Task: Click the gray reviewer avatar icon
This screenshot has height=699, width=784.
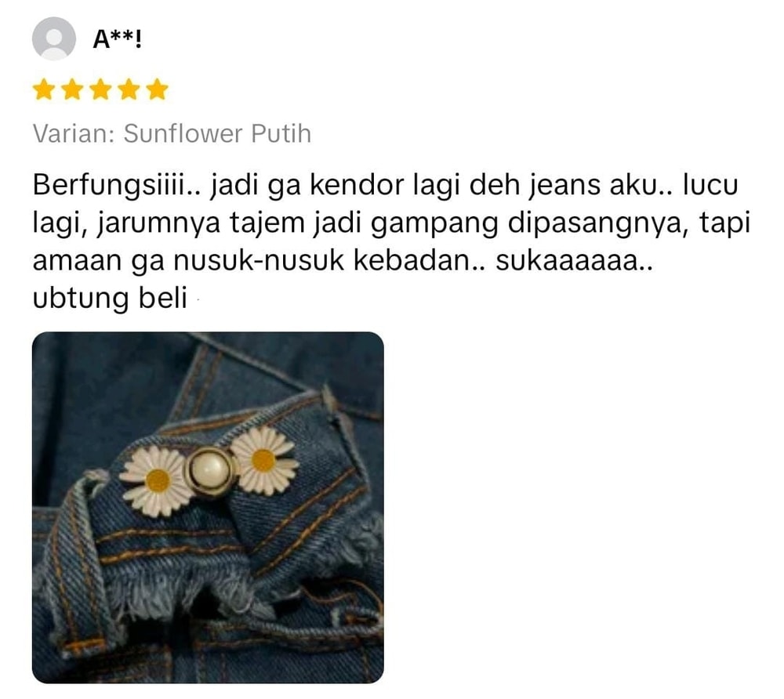Action: click(54, 38)
